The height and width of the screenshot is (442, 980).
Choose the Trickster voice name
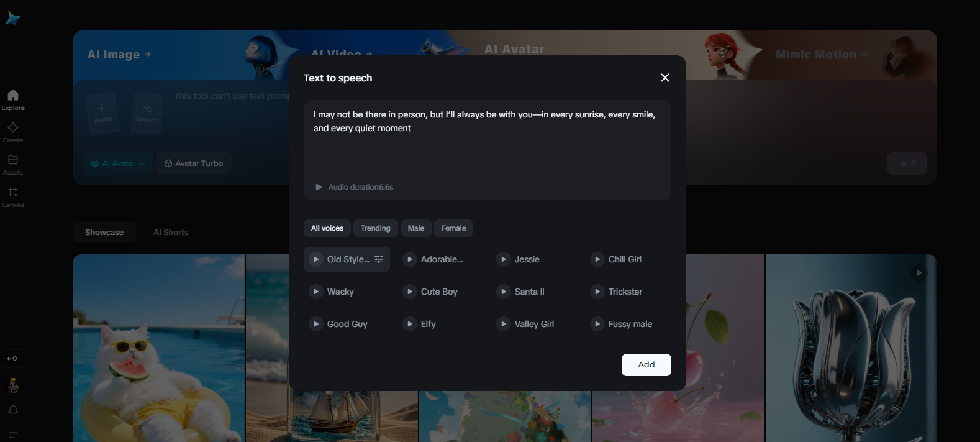coord(625,292)
